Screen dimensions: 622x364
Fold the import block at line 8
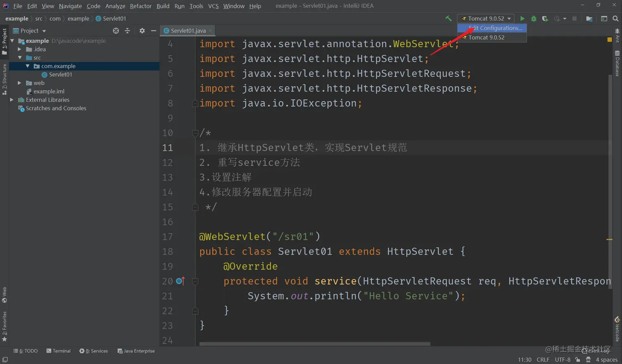click(x=195, y=103)
